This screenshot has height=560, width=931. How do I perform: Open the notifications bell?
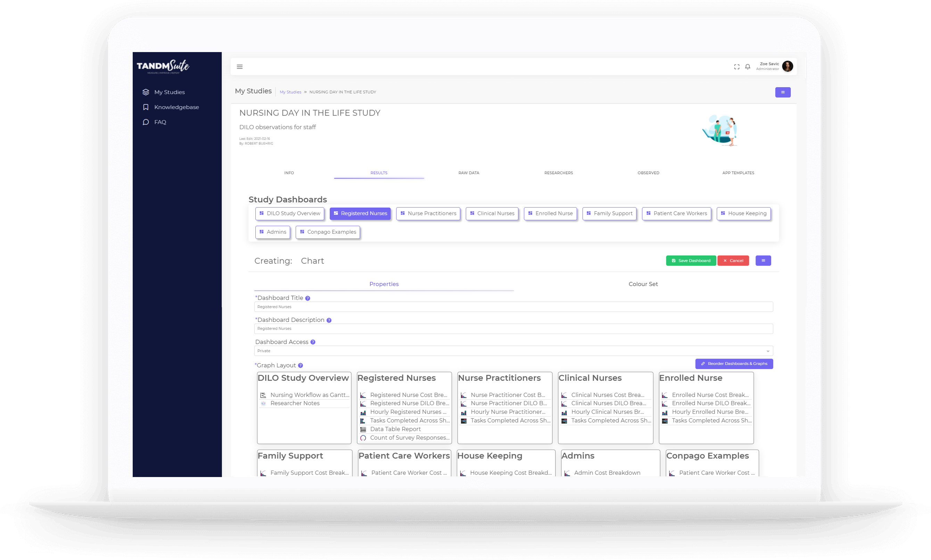point(748,67)
